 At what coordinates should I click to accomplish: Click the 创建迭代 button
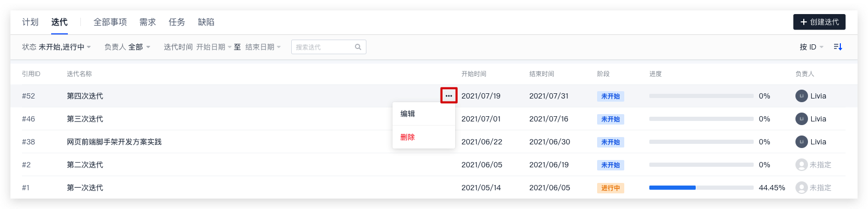pos(819,22)
